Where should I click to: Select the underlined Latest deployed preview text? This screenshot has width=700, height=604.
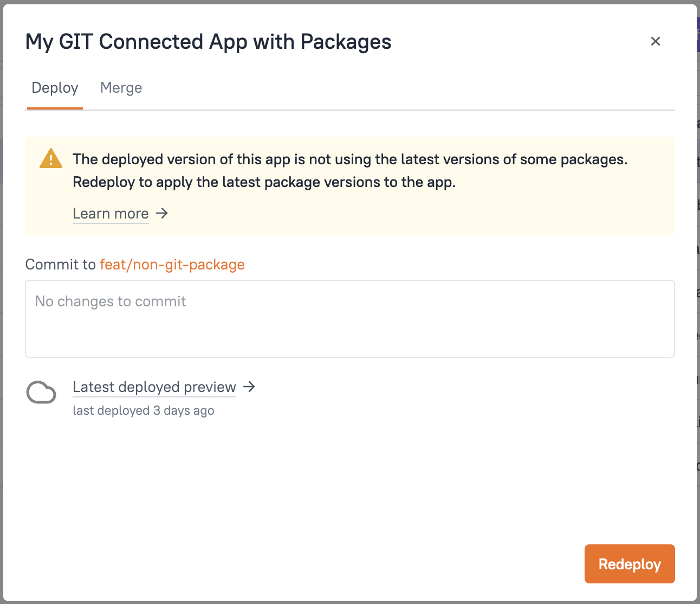[x=154, y=387]
